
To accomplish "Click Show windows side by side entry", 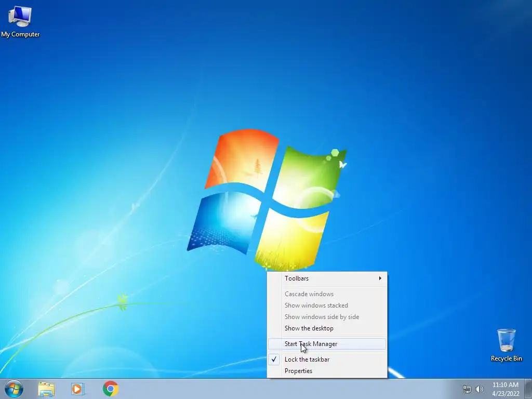I will coord(327,316).
